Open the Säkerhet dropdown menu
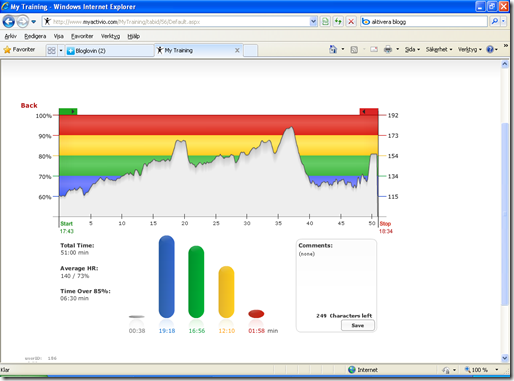514x381 pixels. pyautogui.click(x=439, y=50)
